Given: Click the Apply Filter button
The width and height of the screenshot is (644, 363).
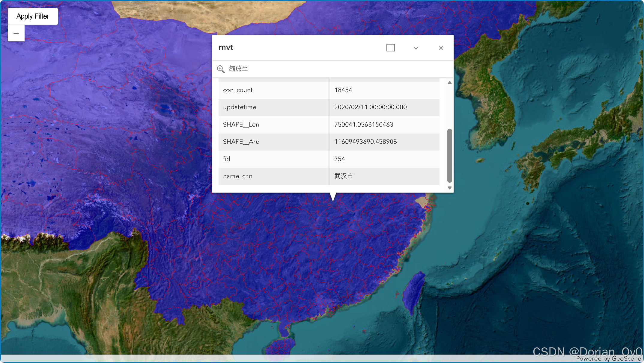Looking at the screenshot, I should (33, 16).
